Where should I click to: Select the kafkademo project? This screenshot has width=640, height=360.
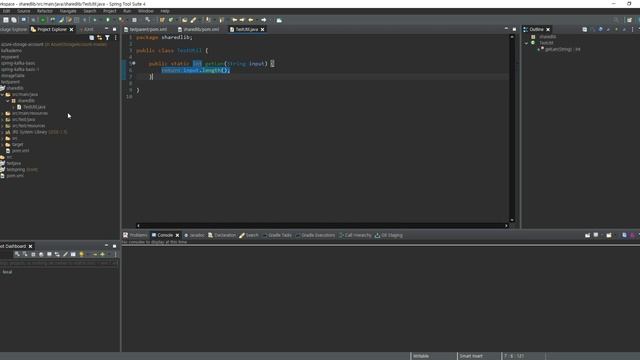11,51
